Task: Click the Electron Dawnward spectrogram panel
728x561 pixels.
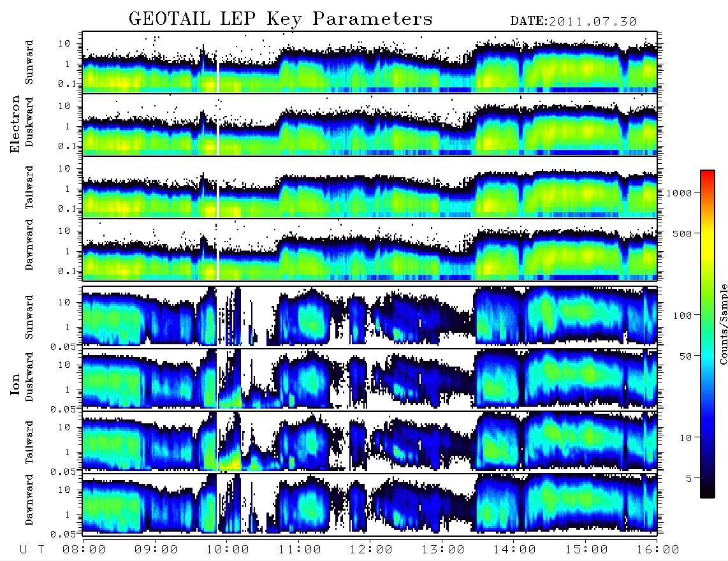Action: point(370,250)
